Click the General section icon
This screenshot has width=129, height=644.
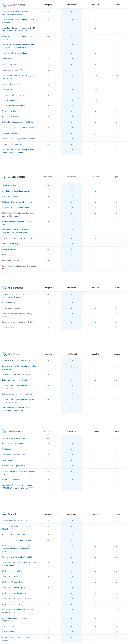4,514
